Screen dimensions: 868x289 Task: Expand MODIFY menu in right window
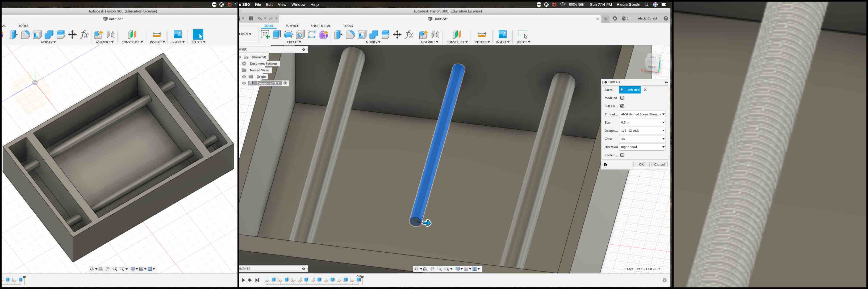tap(373, 42)
